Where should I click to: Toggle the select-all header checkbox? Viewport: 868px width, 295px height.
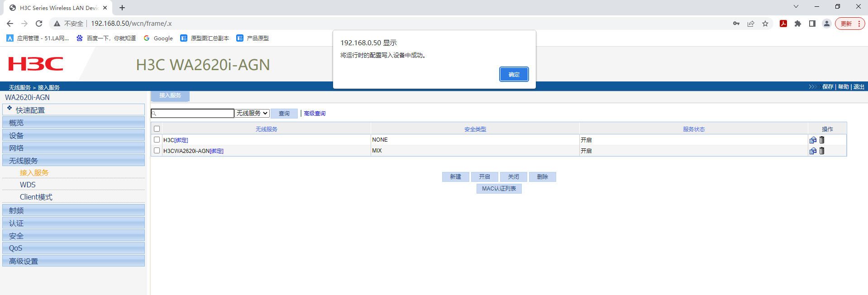click(157, 129)
